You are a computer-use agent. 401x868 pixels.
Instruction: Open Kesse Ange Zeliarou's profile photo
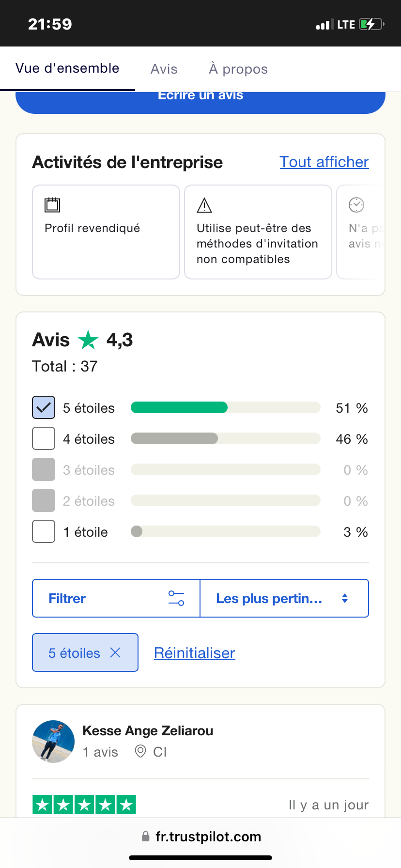point(53,741)
